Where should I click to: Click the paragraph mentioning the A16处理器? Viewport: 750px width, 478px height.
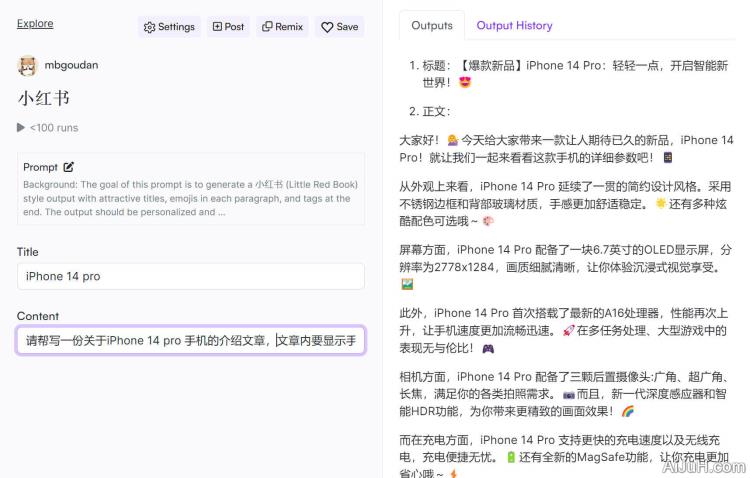(x=565, y=330)
